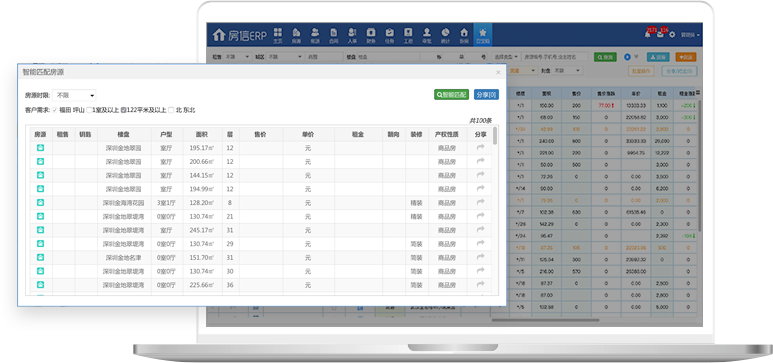The image size is (773, 363).
Task: Click the blue 分享[0] button
Action: coord(486,95)
